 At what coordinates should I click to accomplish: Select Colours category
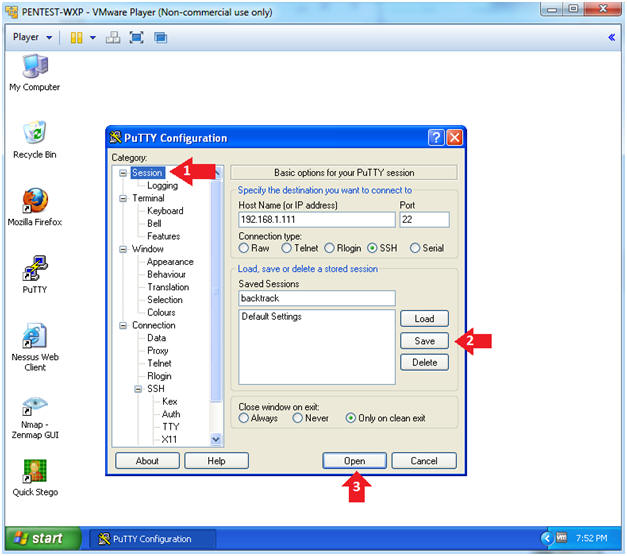pos(161,312)
